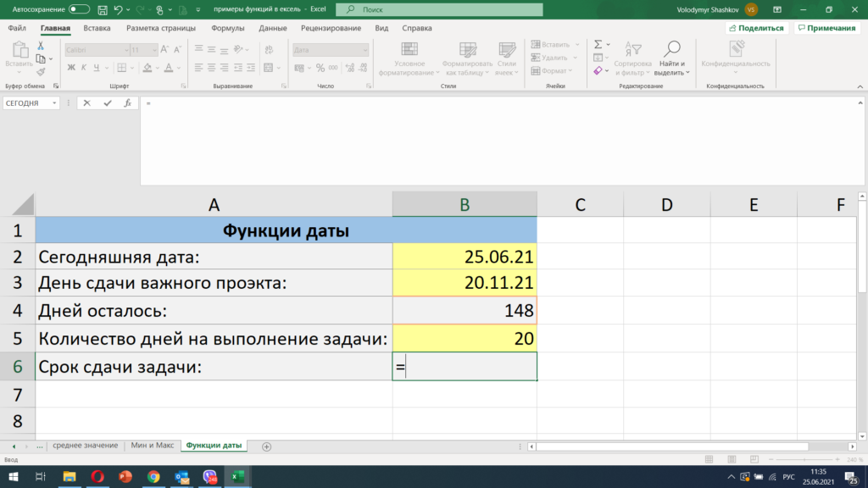Click the Paste clipboard icon
Image resolution: width=868 pixels, height=488 pixels.
click(x=20, y=50)
